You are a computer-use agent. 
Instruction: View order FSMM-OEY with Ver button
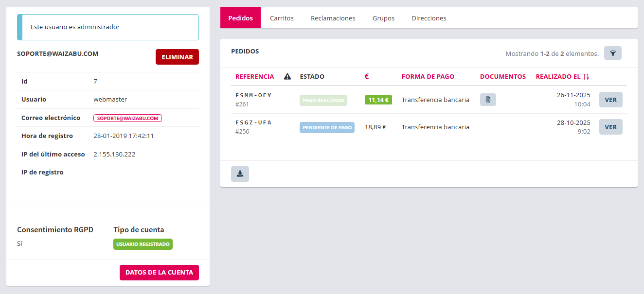pos(610,100)
